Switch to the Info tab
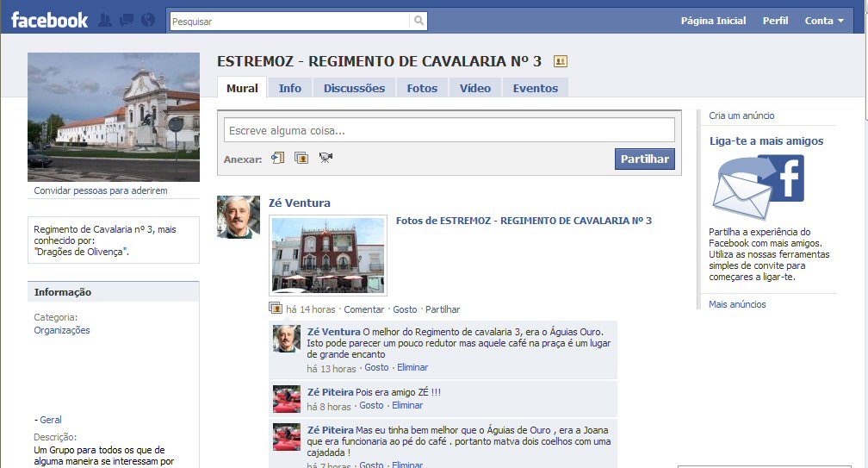This screenshot has width=868, height=468. 290,88
